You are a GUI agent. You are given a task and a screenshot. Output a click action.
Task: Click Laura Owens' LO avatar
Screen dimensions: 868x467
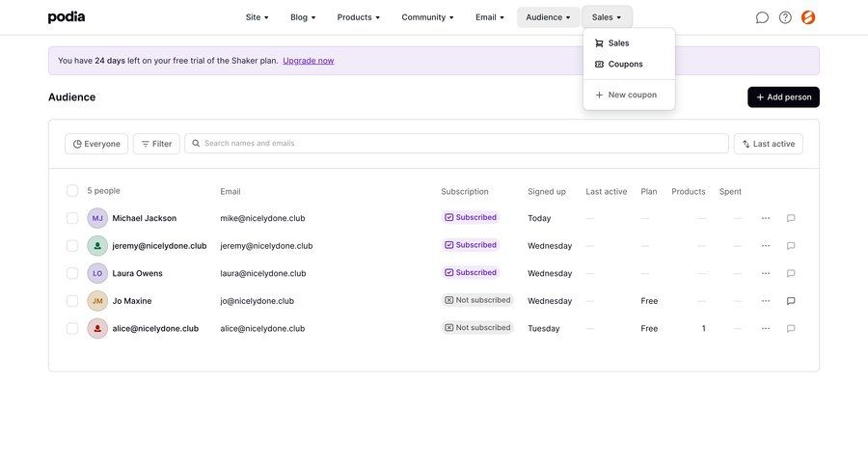click(97, 273)
